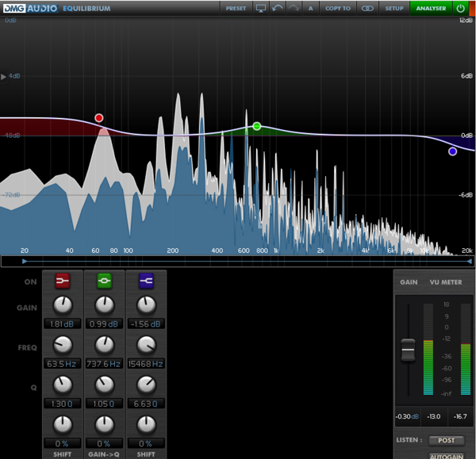Click the monitor display icon in toolbar
476x459 pixels.
[x=261, y=8]
